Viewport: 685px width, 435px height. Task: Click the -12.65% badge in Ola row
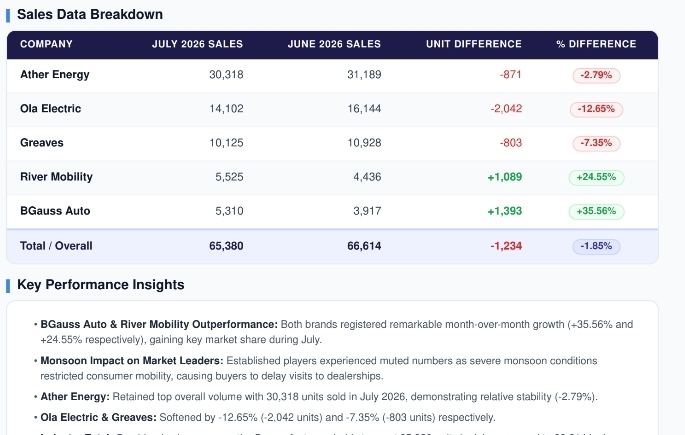coord(596,109)
